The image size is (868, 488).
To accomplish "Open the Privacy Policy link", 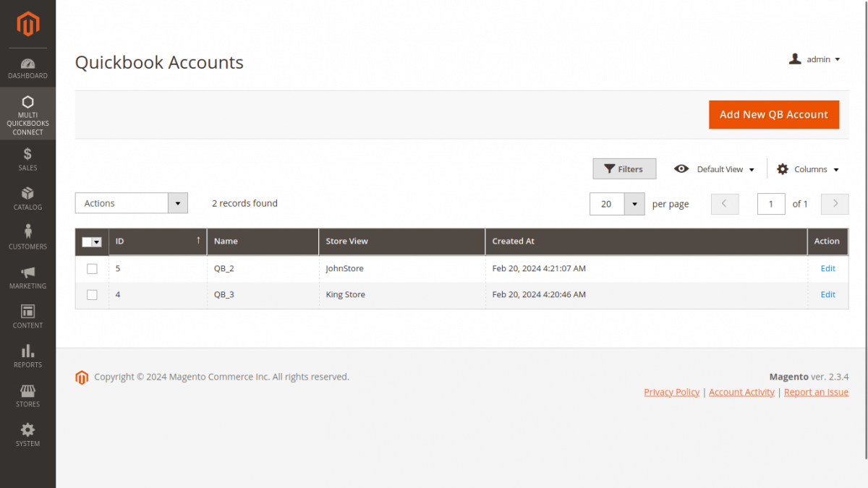I will coord(671,392).
